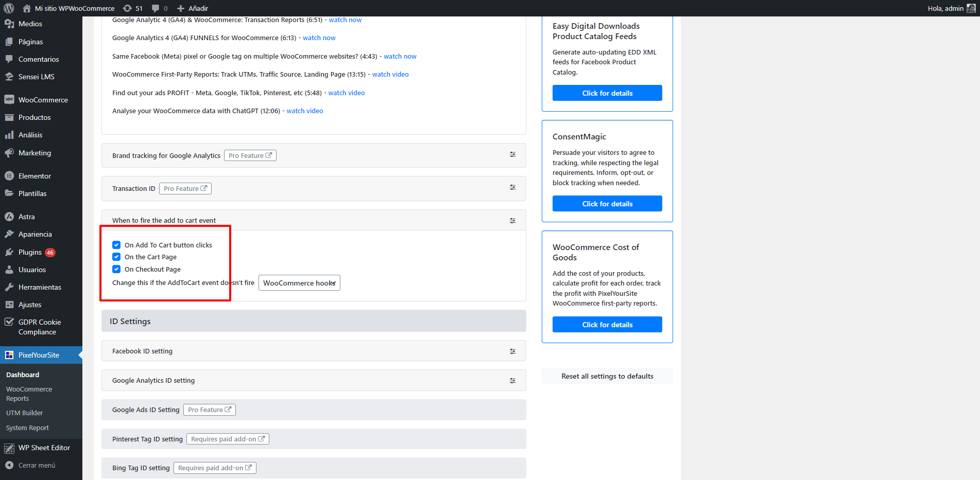Image resolution: width=980 pixels, height=480 pixels.
Task: Click the plus icon beside Añadir
Action: click(181, 8)
